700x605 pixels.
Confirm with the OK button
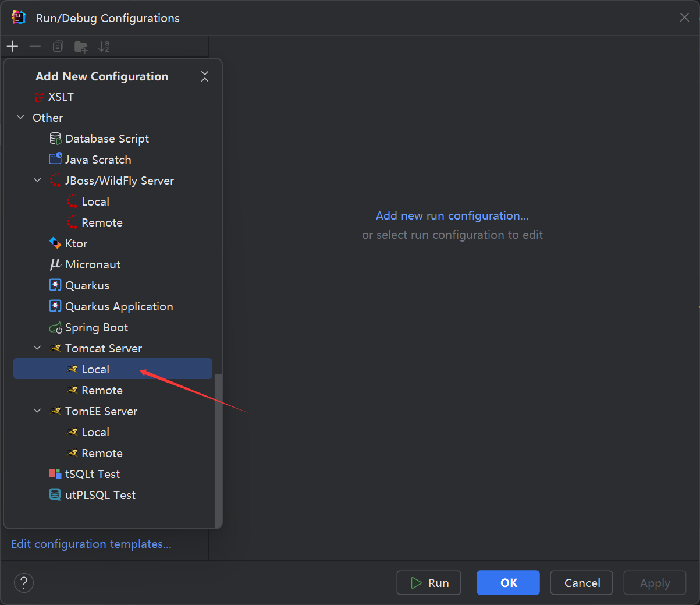(508, 583)
